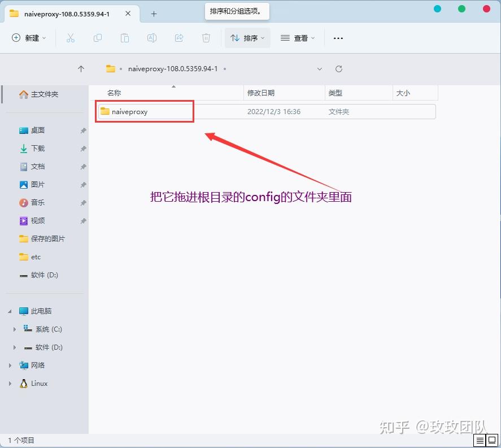501x448 pixels.
Task: Click the Up one level arrow
Action: [x=81, y=69]
